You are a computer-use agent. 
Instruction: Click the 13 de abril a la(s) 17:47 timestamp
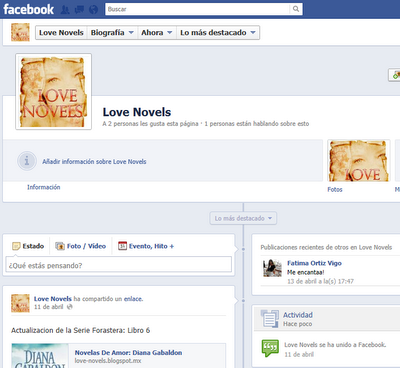tap(320, 281)
